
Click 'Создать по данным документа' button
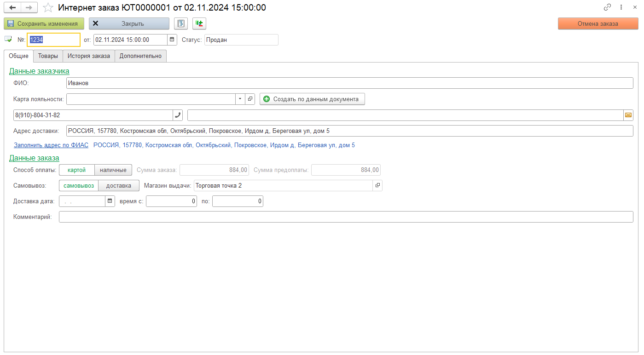[x=312, y=99]
